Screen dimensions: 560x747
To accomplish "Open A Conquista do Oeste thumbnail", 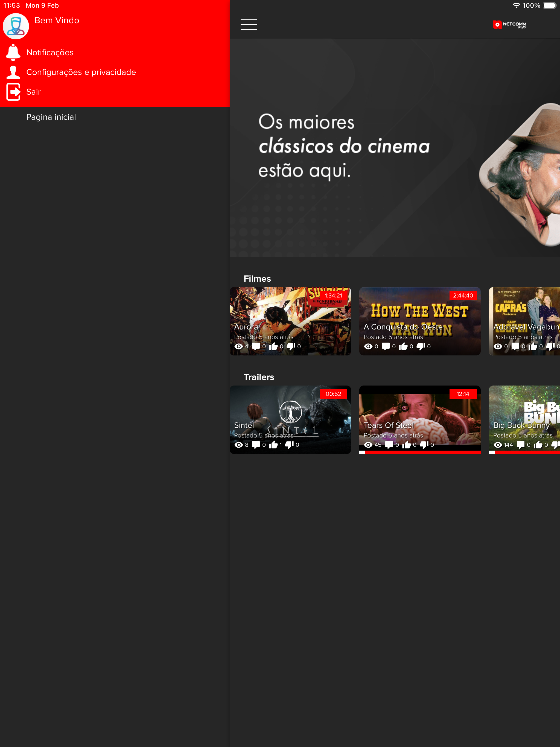I will 419,321.
